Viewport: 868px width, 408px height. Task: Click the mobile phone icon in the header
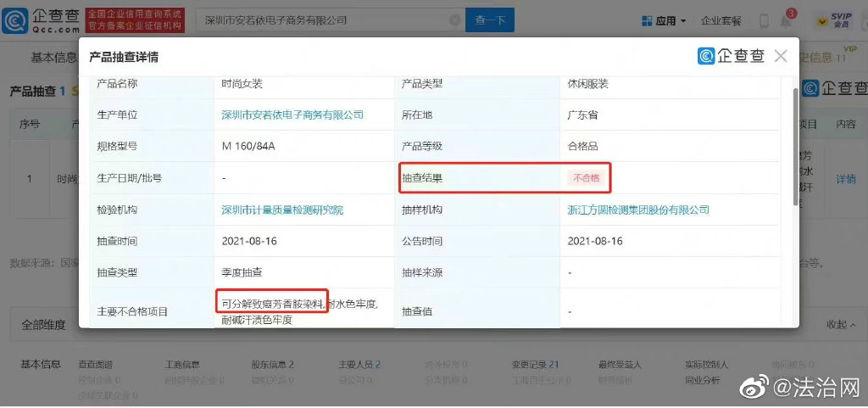pos(764,20)
